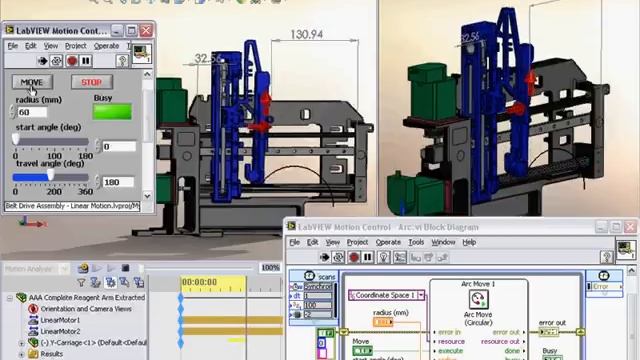Image resolution: width=640 pixels, height=360 pixels.
Task: Click the Filter Results icon in motion tree toolbar
Action: click(138, 282)
